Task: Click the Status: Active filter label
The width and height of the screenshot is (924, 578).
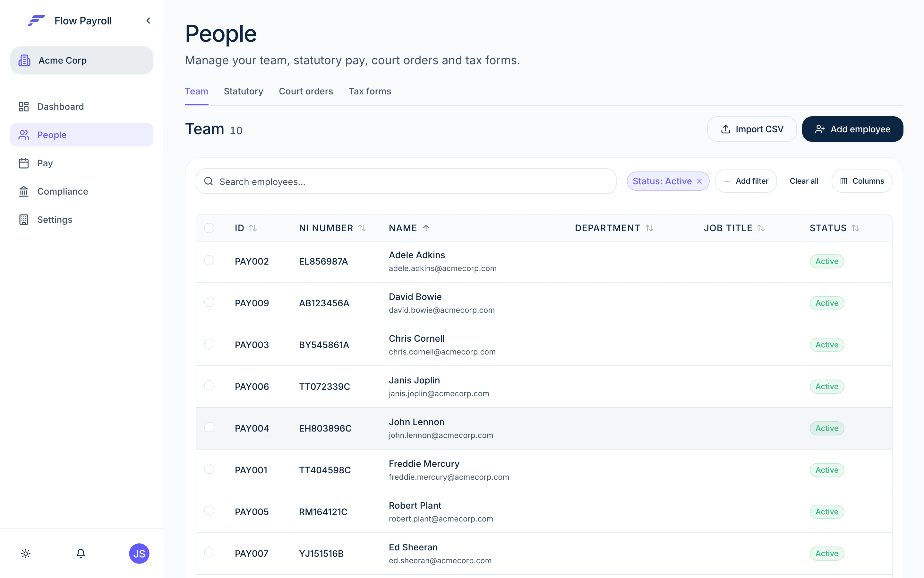Action: 662,181
